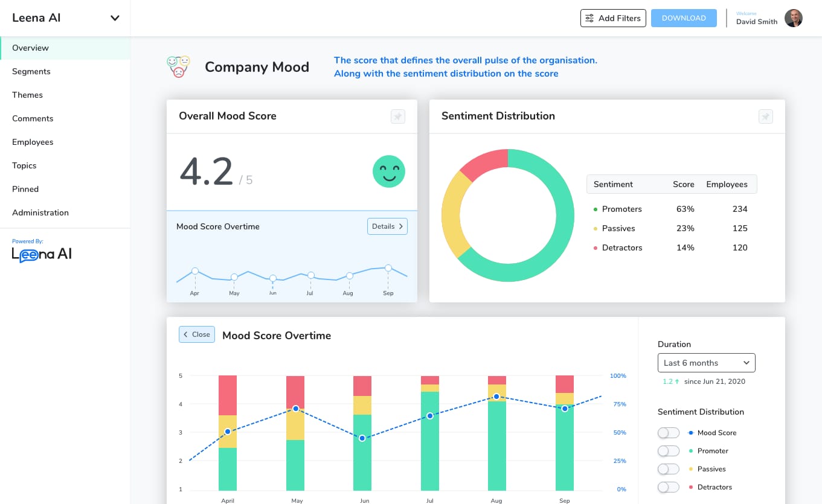
Task: Click the DOWNLOAD button
Action: (x=684, y=18)
